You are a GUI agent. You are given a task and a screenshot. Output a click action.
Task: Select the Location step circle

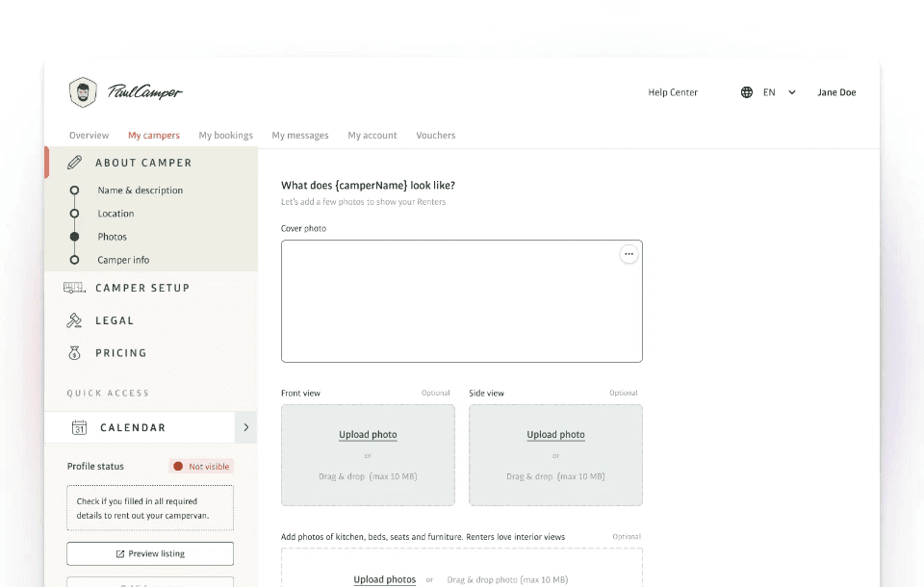[x=74, y=214]
